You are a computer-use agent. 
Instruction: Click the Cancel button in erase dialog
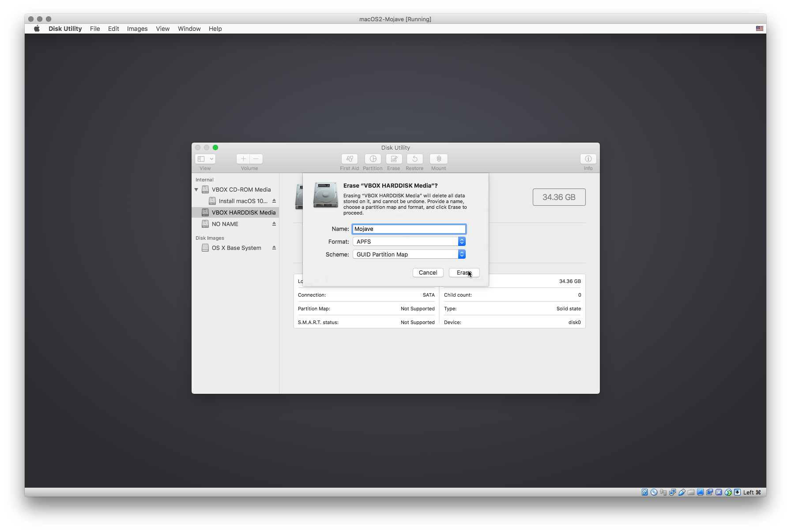tap(428, 272)
